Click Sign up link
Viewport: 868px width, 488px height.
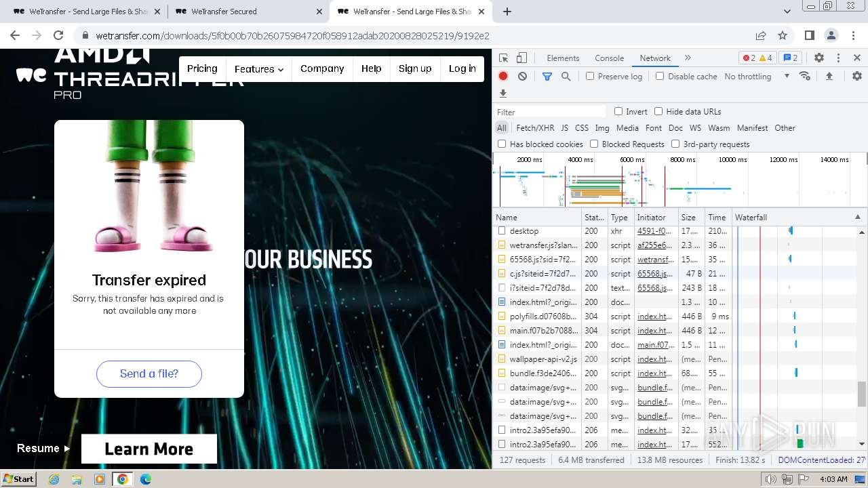tap(415, 68)
